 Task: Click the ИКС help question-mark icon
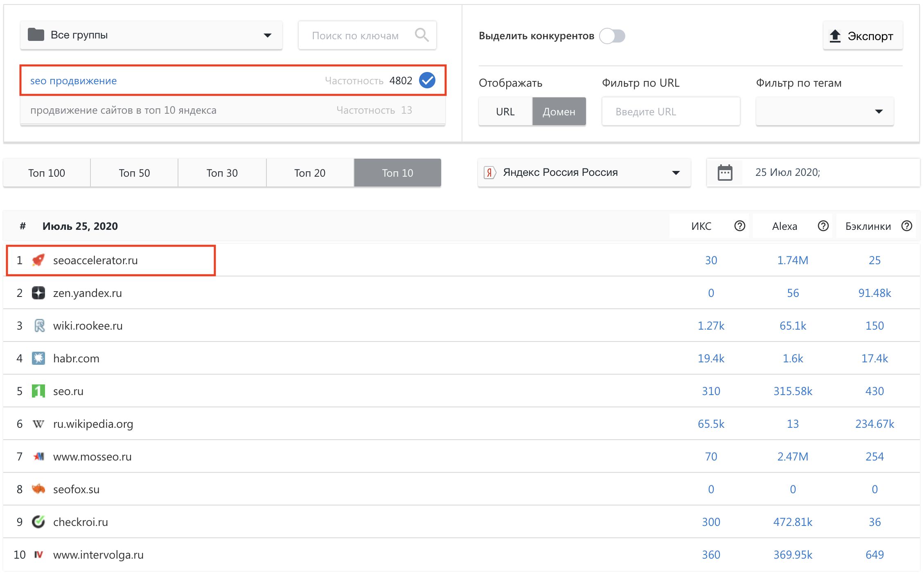tap(739, 226)
